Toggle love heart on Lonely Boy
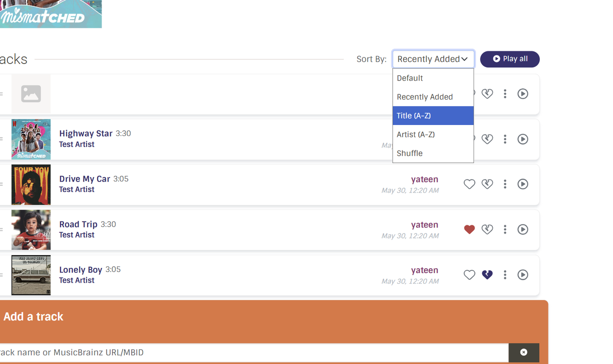 pyautogui.click(x=469, y=275)
